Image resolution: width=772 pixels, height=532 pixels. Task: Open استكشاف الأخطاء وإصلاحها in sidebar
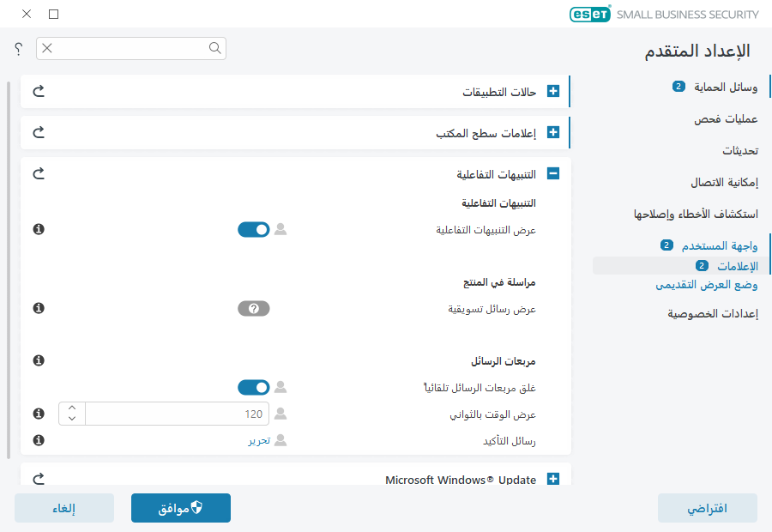point(696,214)
